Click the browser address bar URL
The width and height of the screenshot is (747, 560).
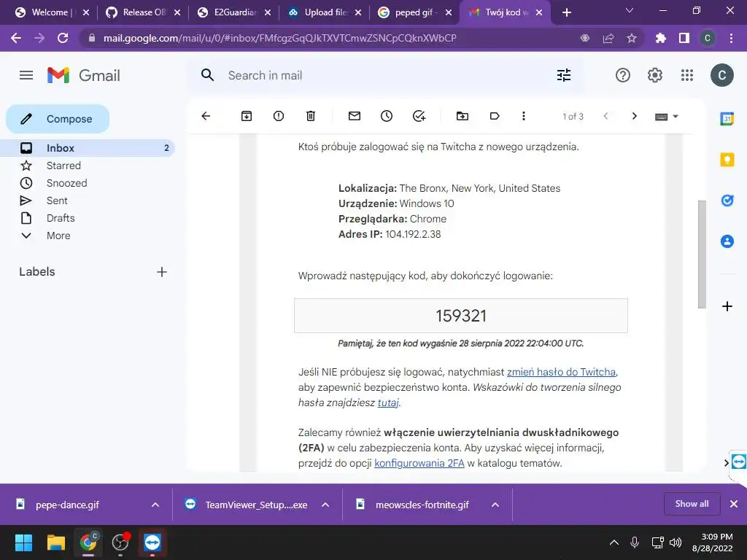coord(279,38)
